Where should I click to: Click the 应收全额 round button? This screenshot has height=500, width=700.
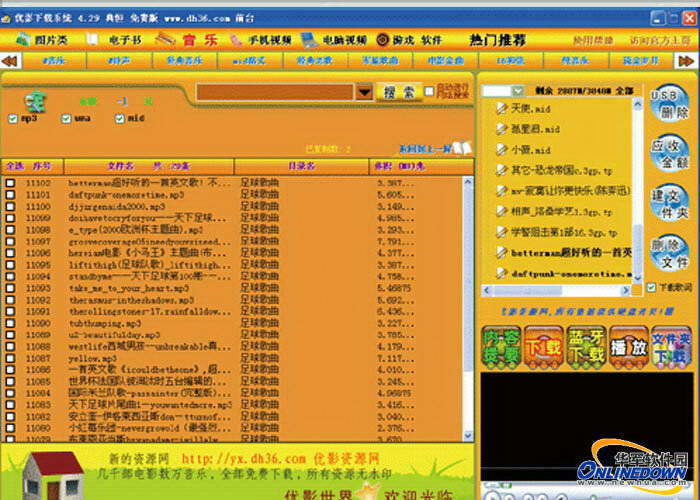(x=669, y=153)
